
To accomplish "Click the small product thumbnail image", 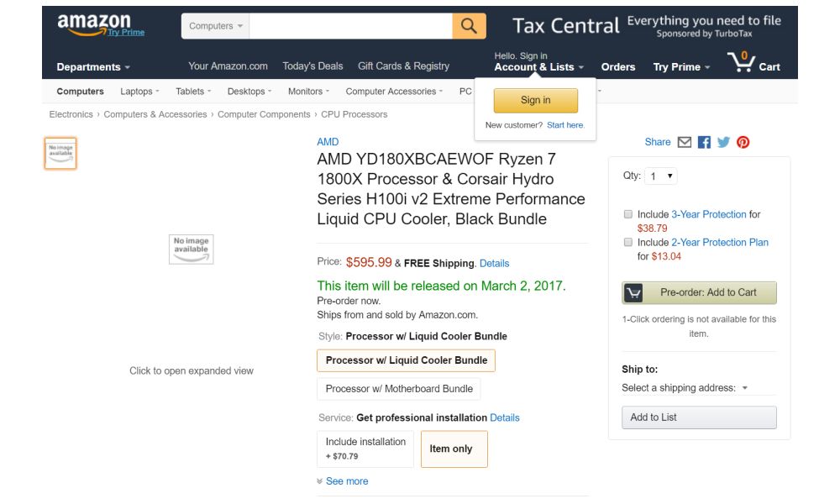I will pyautogui.click(x=60, y=153).
